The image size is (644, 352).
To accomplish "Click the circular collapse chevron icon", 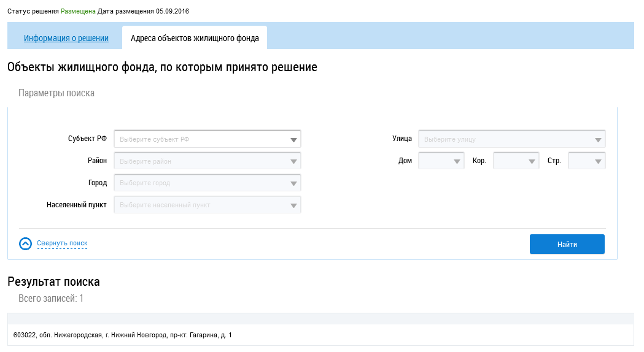I will pos(25,243).
